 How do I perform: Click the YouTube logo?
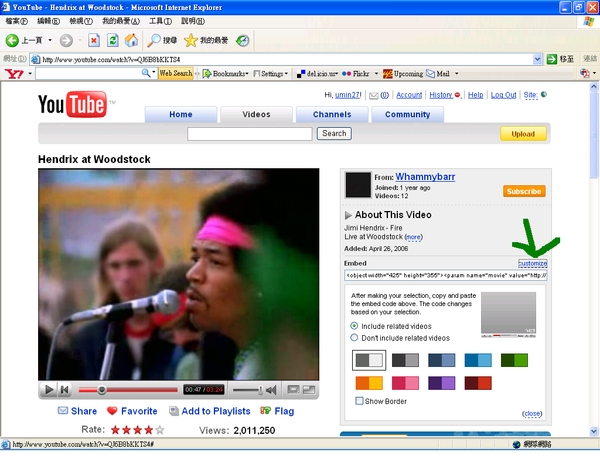(73, 104)
